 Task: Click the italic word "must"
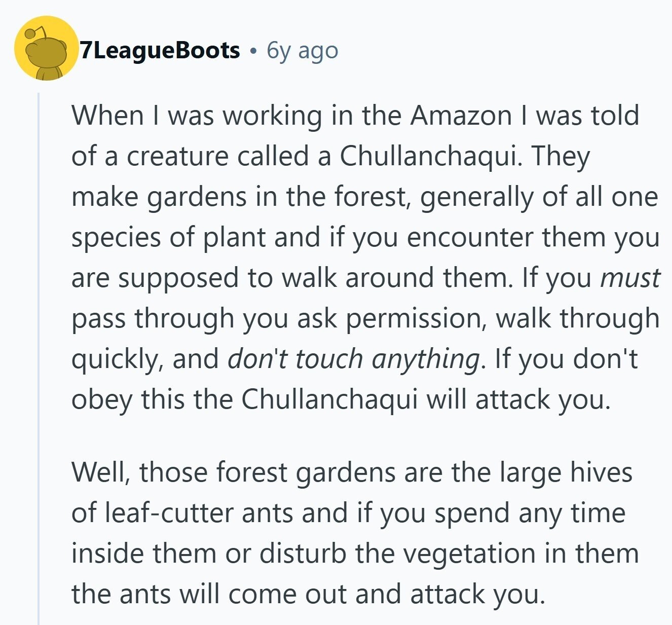click(630, 278)
